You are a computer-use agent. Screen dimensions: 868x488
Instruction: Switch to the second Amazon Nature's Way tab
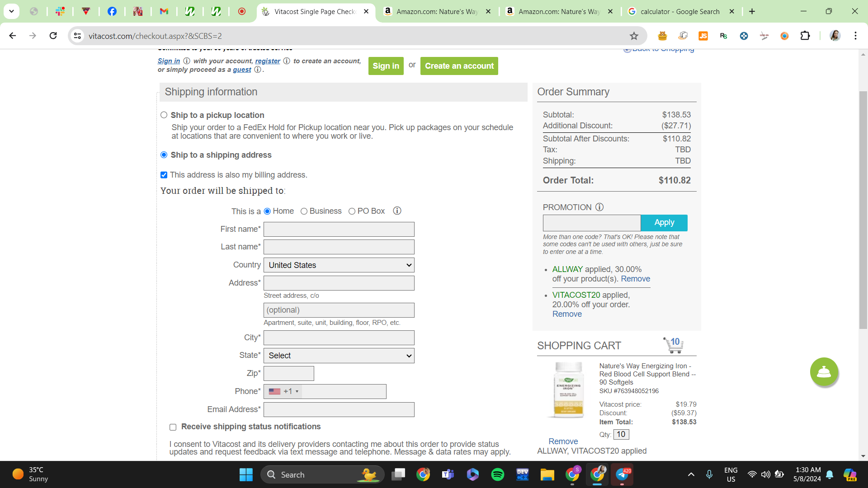coord(559,11)
